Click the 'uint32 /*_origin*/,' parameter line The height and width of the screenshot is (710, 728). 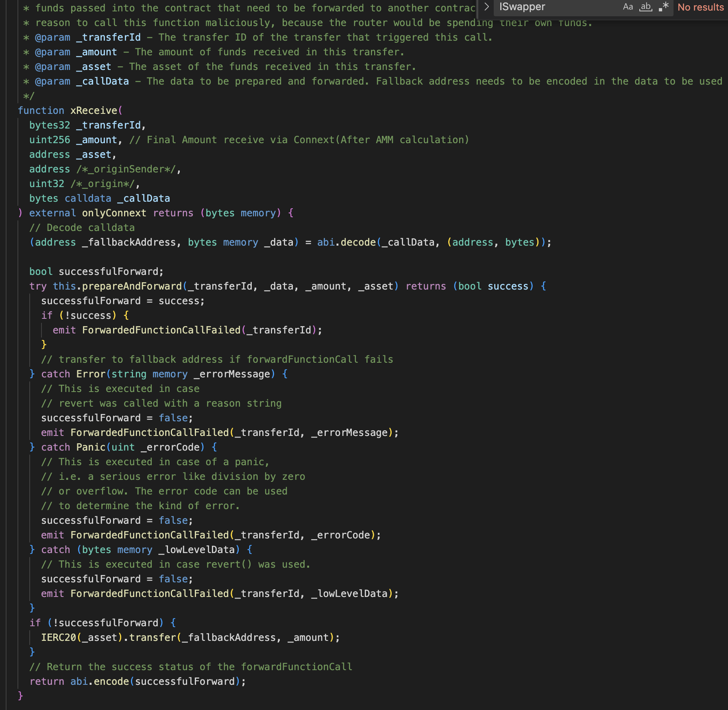tap(85, 184)
